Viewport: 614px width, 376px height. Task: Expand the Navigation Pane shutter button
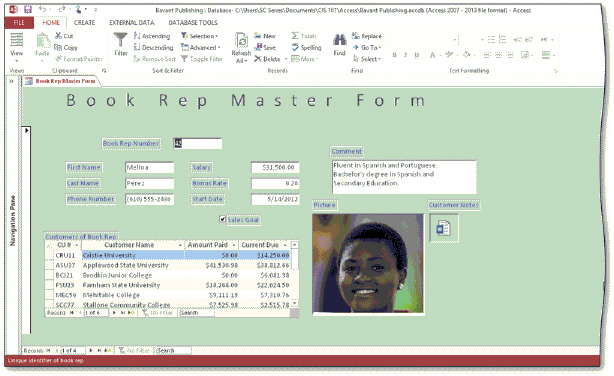[11, 81]
